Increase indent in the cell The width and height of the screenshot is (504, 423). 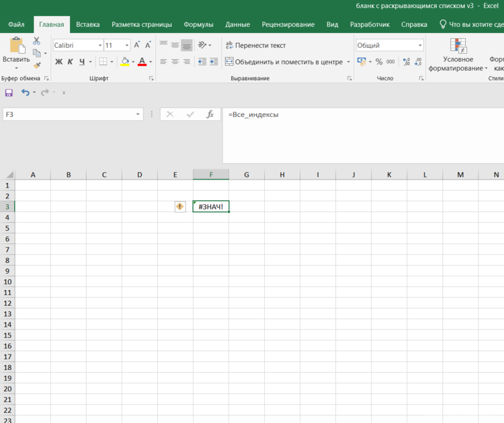pos(214,61)
